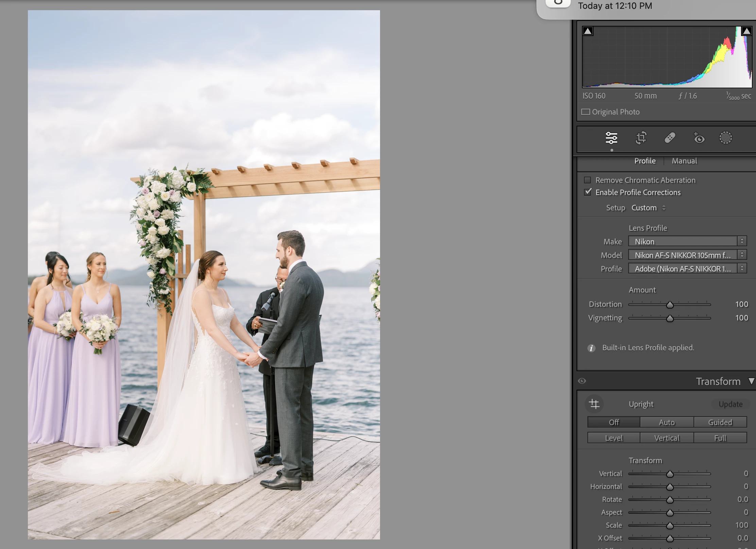Toggle Transform panel visibility eye
This screenshot has width=756, height=549.
click(x=582, y=381)
